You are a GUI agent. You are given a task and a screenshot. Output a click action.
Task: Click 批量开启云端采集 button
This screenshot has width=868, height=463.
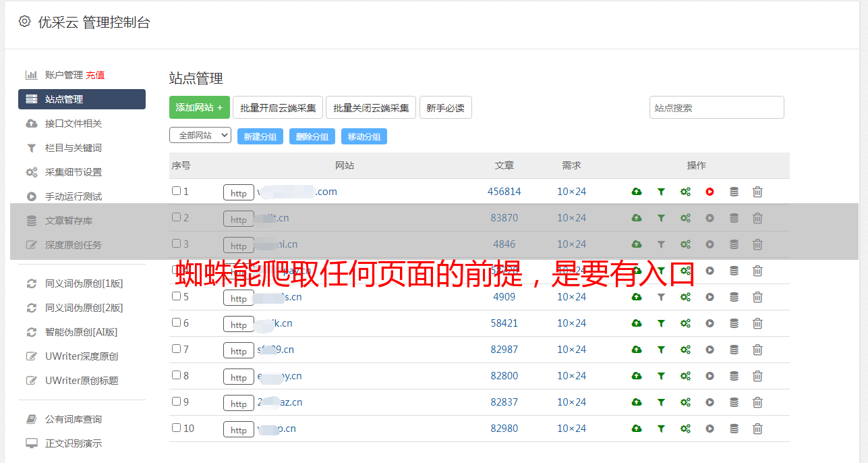278,107
